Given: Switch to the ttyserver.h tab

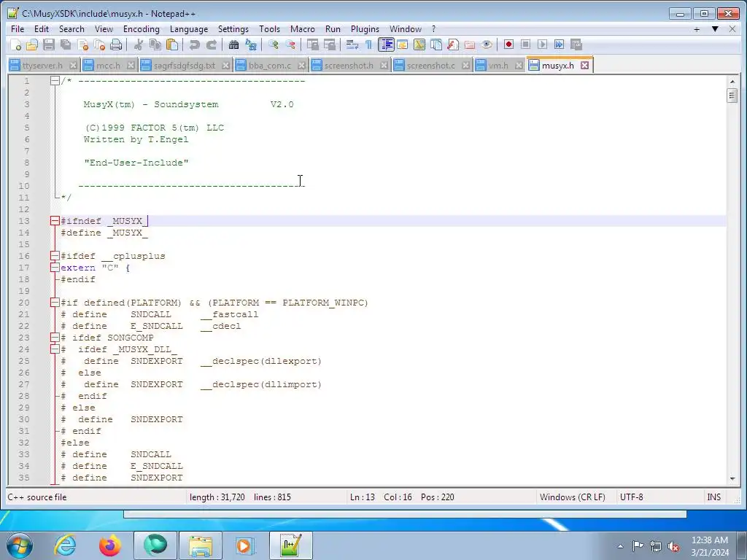Looking at the screenshot, I should pos(42,66).
